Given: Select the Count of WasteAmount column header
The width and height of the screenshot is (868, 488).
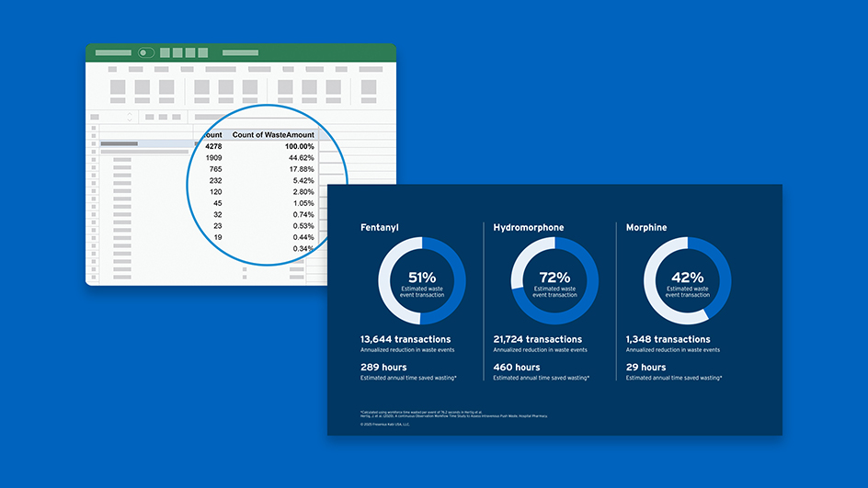Looking at the screenshot, I should tap(273, 135).
